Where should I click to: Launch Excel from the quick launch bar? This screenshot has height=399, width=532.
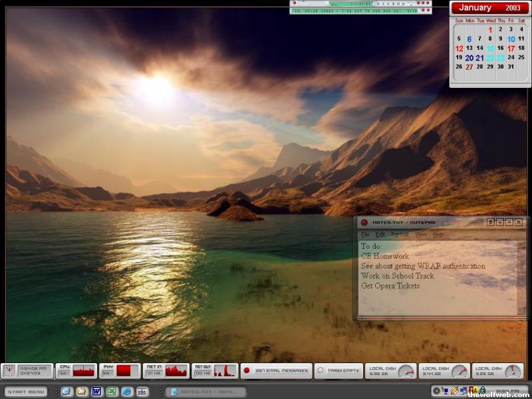[x=112, y=391]
